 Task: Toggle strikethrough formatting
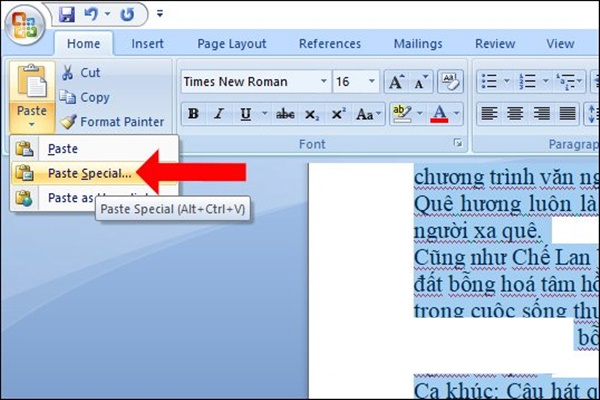tap(285, 114)
